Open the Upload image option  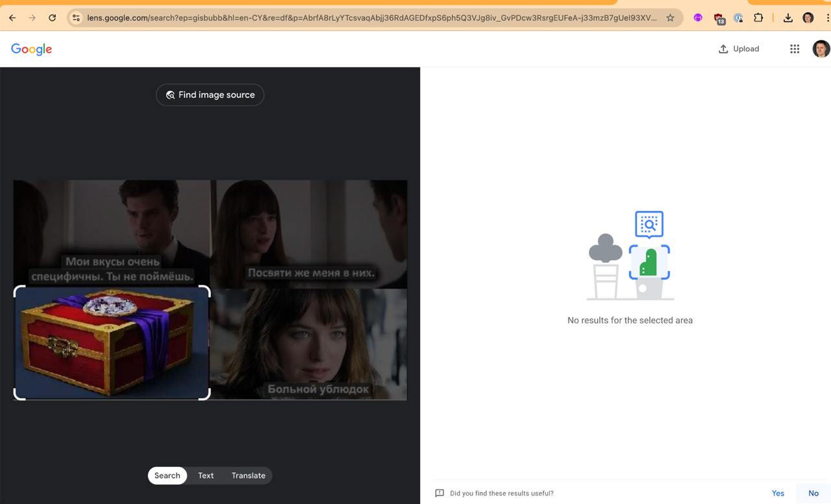pyautogui.click(x=739, y=49)
